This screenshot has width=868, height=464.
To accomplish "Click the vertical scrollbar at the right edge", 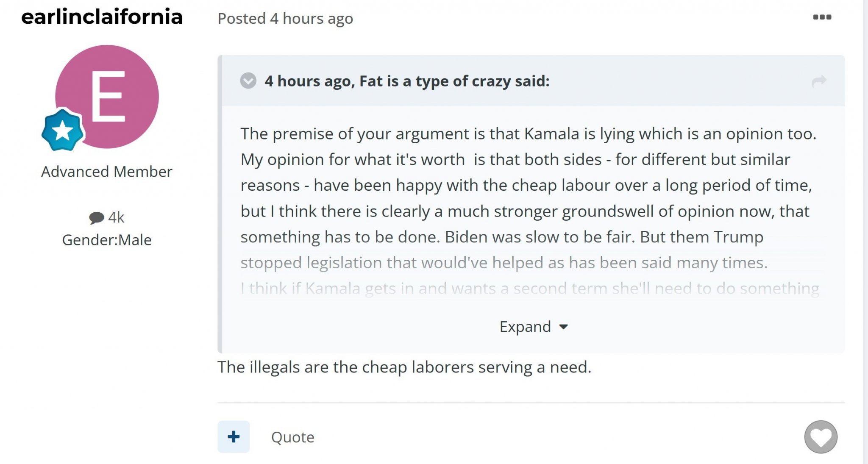I will (x=865, y=232).
